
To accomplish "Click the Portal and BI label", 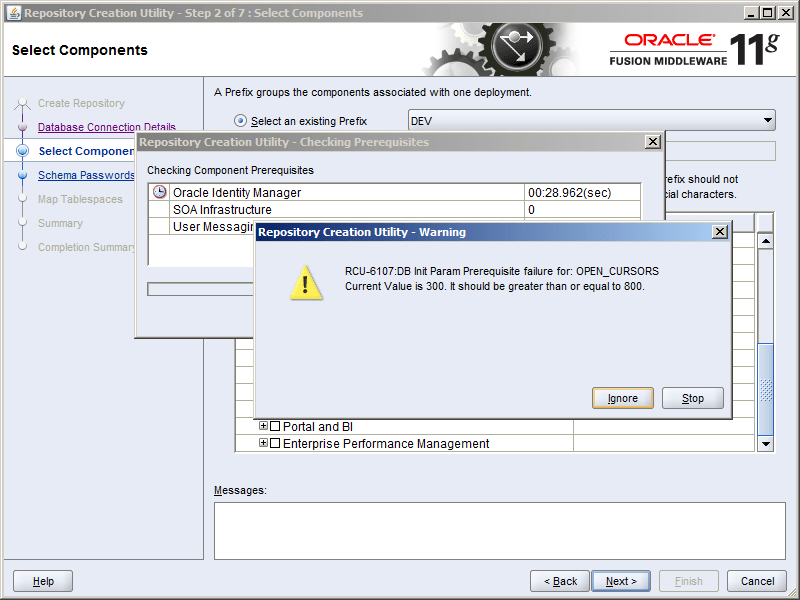I will 318,427.
